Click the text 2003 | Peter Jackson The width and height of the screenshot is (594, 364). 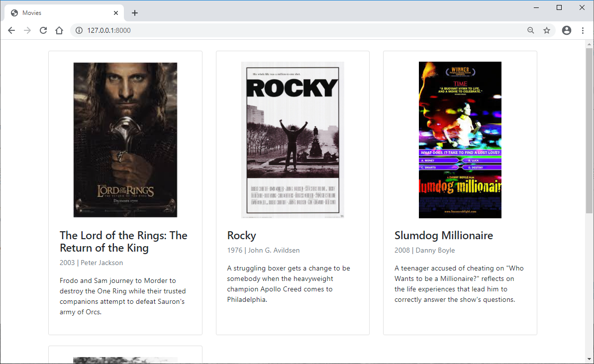(92, 263)
